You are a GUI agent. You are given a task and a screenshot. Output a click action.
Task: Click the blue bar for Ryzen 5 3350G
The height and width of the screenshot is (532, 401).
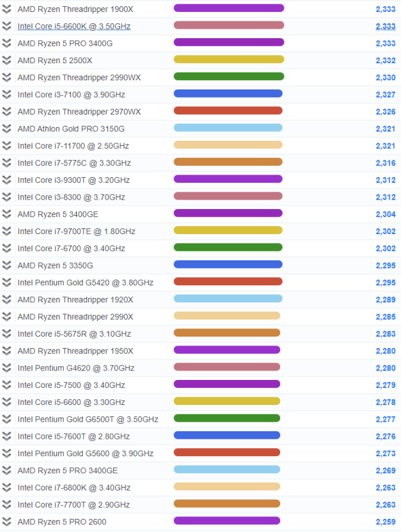click(228, 264)
